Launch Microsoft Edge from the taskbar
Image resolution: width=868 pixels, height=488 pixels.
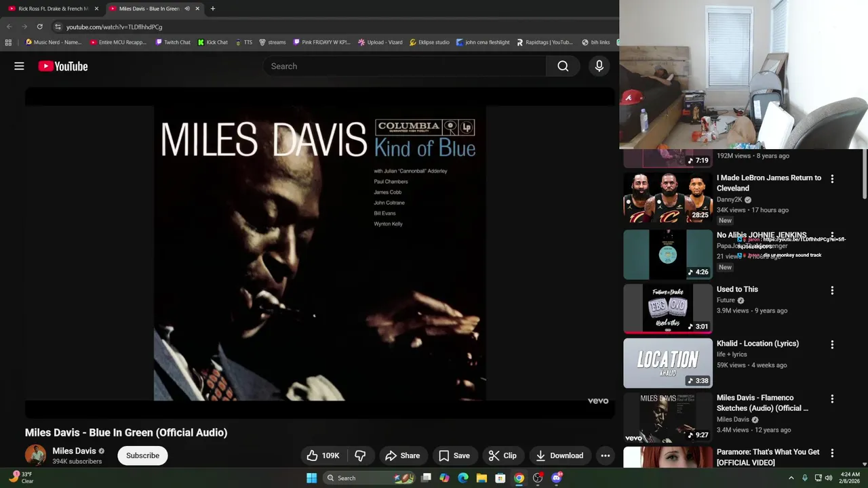[x=463, y=478]
